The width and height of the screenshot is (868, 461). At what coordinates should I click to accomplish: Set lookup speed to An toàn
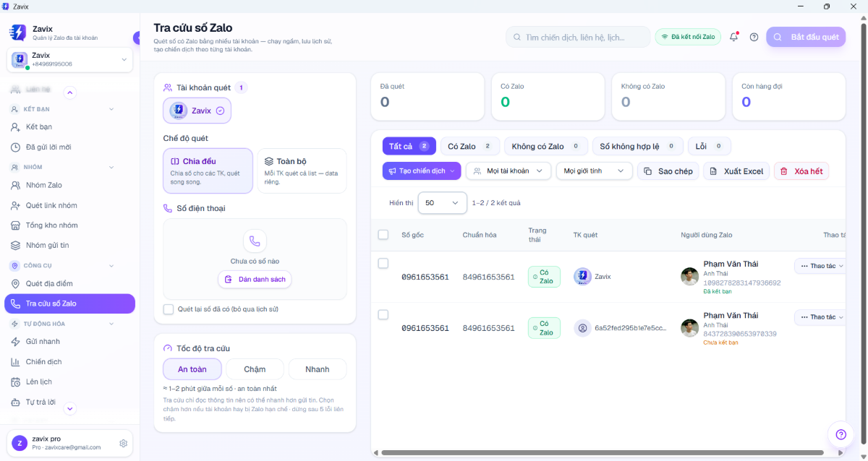[x=192, y=369]
